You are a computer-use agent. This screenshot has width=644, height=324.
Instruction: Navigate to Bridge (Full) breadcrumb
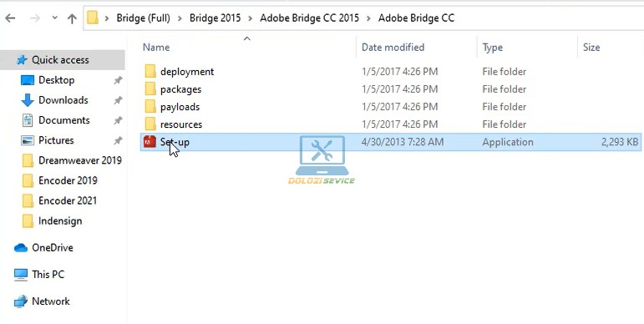click(143, 18)
